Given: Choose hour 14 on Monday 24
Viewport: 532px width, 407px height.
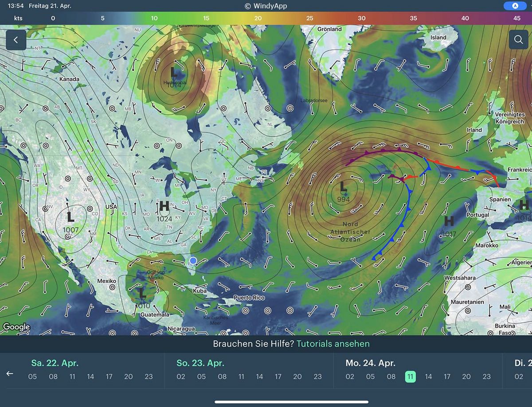Looking at the screenshot, I should point(428,376).
